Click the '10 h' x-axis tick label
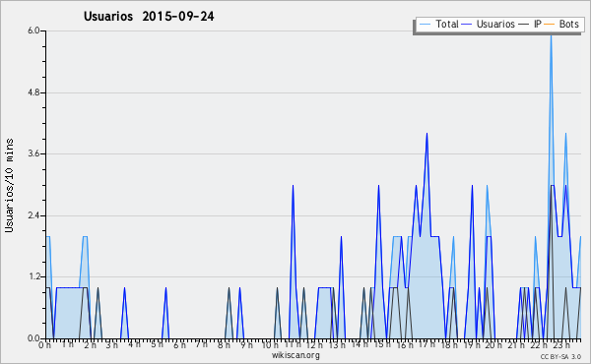This screenshot has height=364, width=591. tap(270, 344)
